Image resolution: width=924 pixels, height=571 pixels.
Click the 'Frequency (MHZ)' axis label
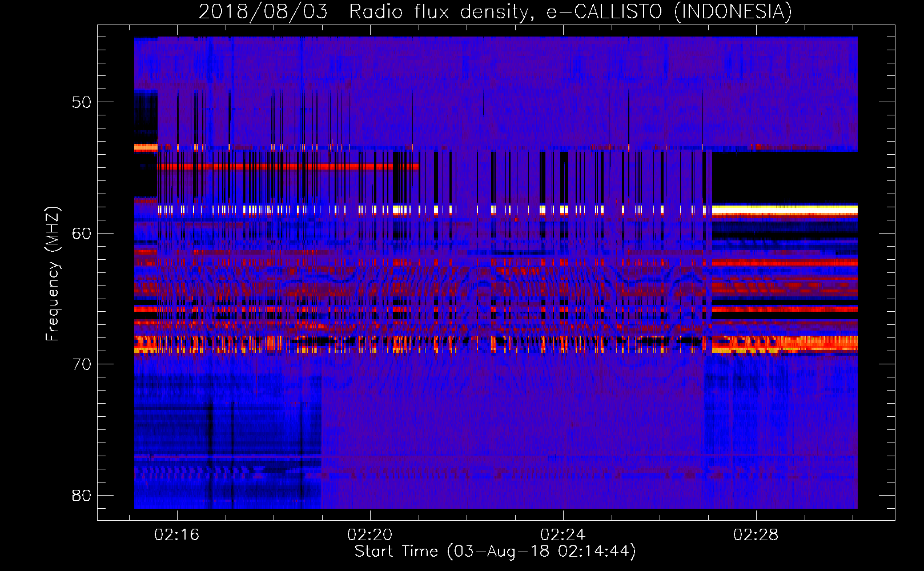tap(52, 274)
